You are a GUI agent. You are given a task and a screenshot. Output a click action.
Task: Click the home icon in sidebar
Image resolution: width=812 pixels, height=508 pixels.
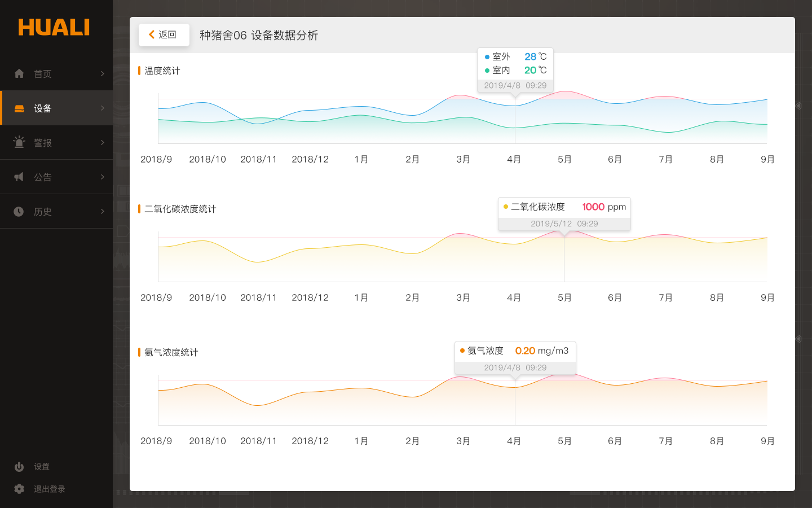click(19, 73)
